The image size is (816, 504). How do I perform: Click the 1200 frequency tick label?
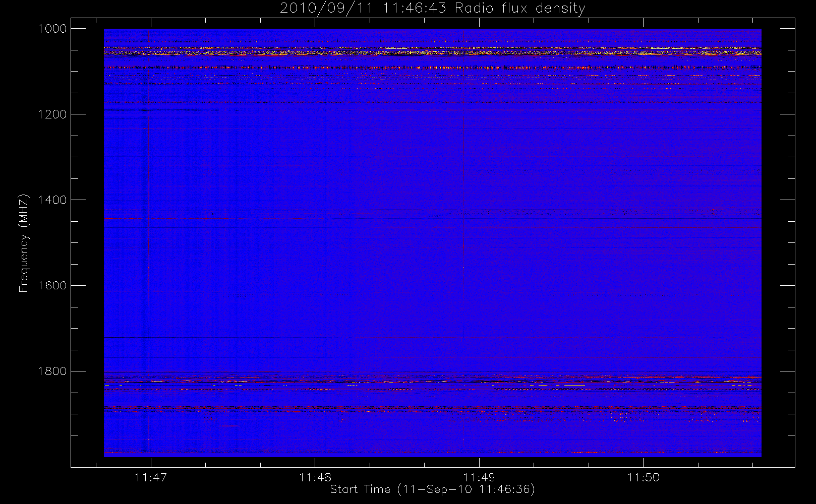pos(52,114)
